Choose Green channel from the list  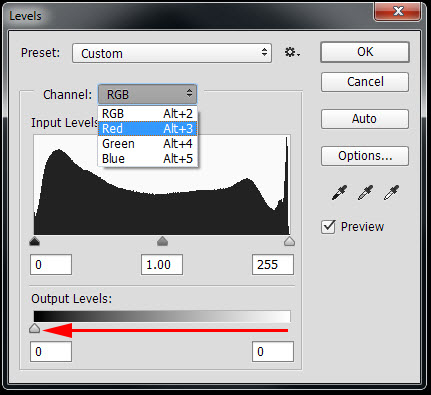pos(147,144)
